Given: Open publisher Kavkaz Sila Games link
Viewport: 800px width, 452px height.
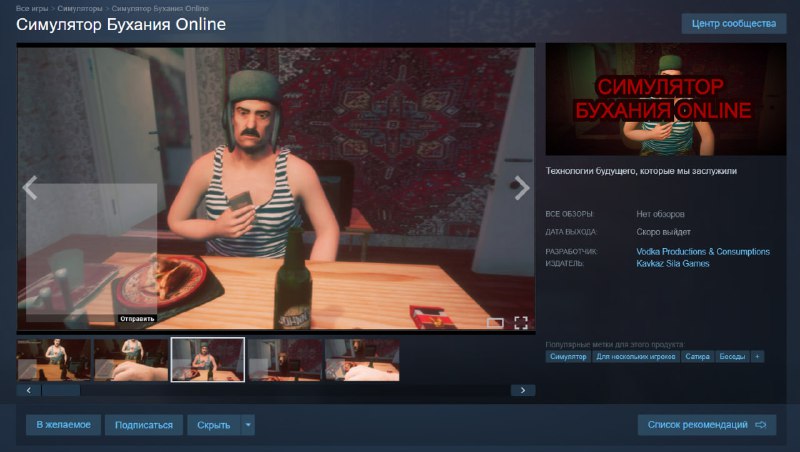Looking at the screenshot, I should pos(672,264).
